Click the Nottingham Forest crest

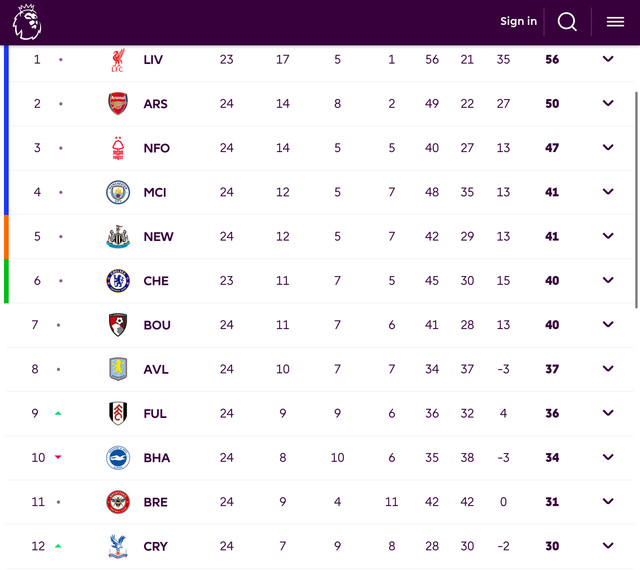tap(118, 148)
